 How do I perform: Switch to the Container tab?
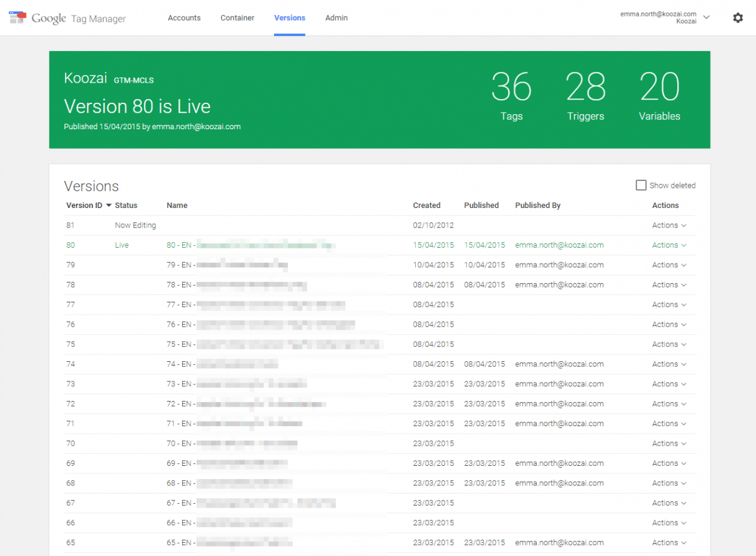pyautogui.click(x=238, y=18)
